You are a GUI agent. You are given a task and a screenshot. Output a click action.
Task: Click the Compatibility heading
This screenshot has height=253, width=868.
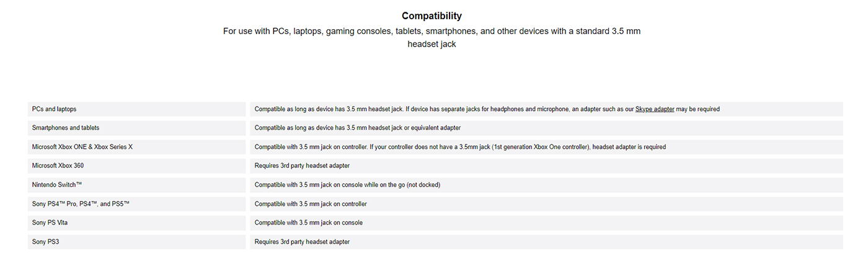(x=432, y=16)
